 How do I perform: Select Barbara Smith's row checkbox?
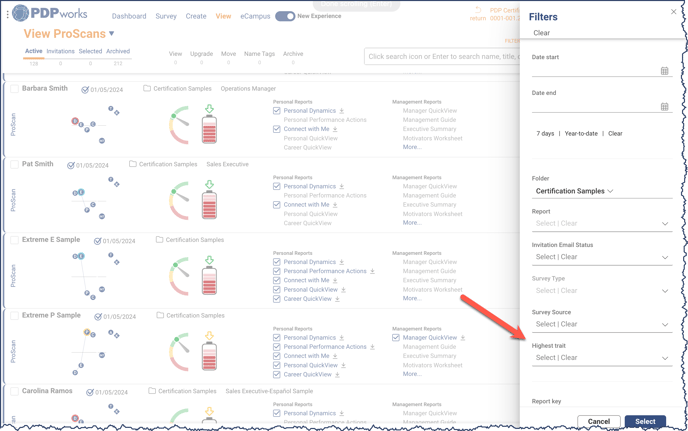coord(14,89)
